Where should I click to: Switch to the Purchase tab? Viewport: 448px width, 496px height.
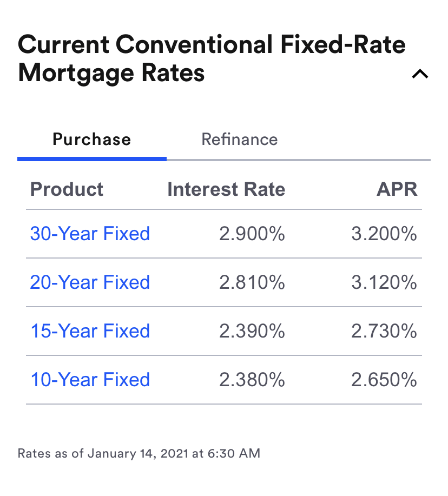click(91, 140)
